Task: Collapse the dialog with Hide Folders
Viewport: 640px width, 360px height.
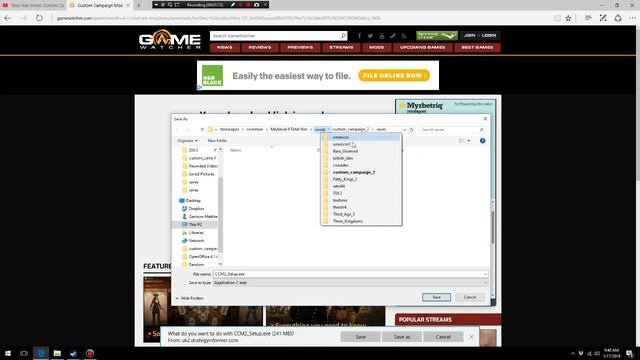Action: (189, 298)
